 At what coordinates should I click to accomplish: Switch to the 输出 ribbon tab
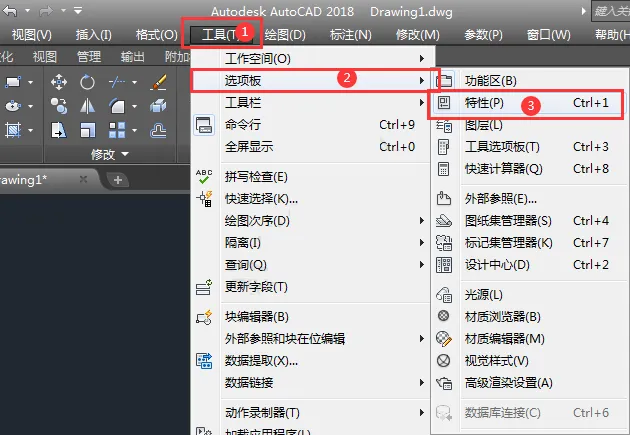click(133, 57)
